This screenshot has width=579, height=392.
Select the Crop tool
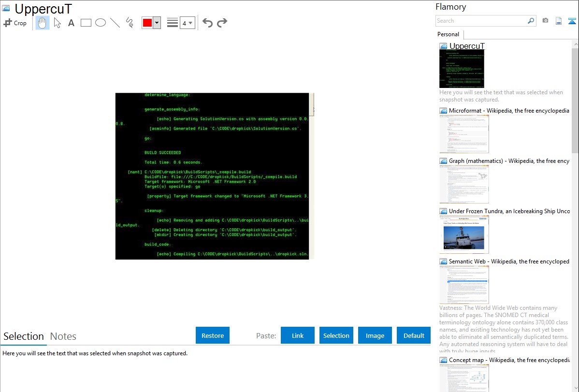15,23
